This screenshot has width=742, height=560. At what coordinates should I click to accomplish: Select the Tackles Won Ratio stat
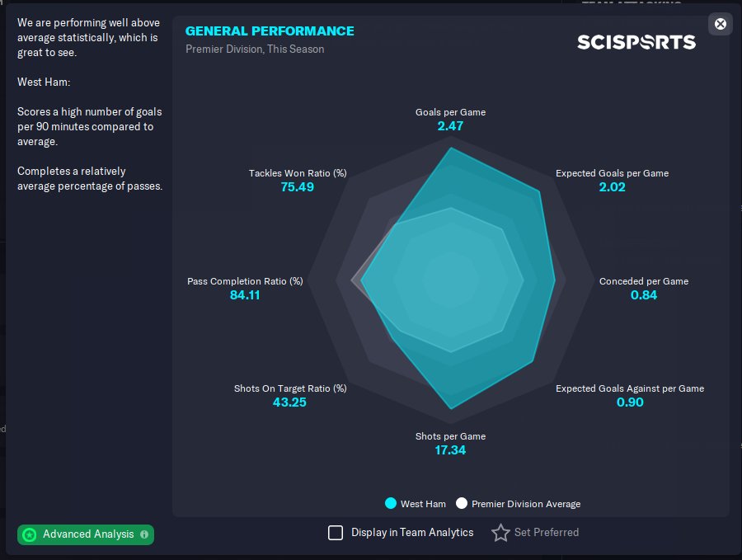point(298,173)
